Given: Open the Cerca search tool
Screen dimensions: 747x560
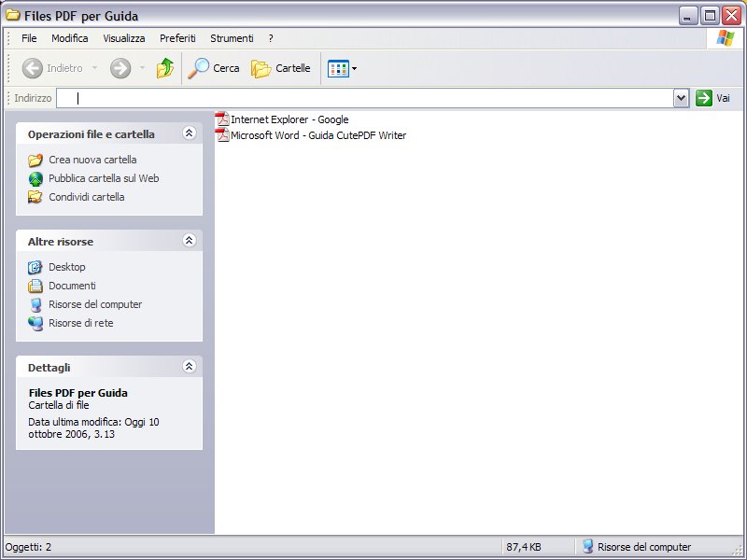Looking at the screenshot, I should click(214, 68).
